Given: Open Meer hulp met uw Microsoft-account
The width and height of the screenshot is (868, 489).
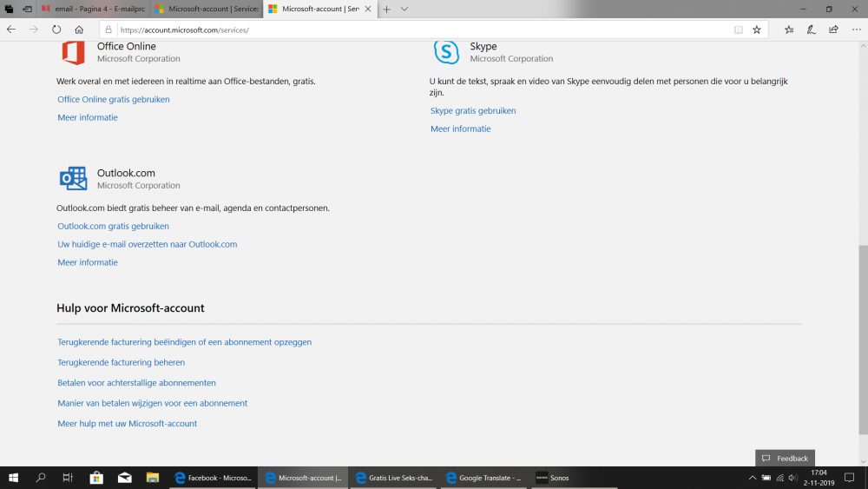Looking at the screenshot, I should (128, 424).
